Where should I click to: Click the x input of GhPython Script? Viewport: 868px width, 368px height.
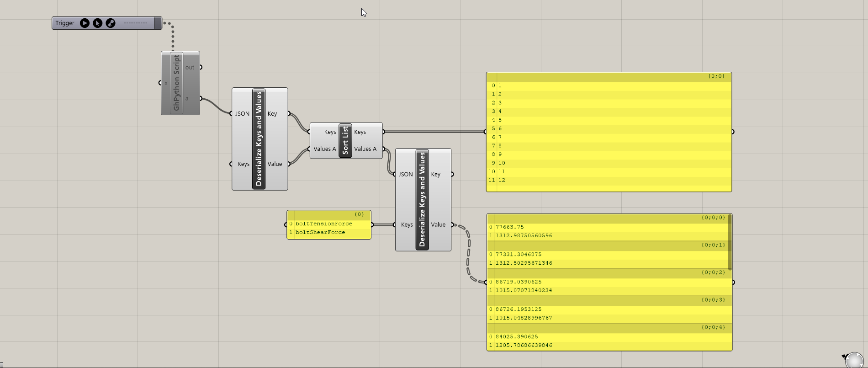coord(165,83)
